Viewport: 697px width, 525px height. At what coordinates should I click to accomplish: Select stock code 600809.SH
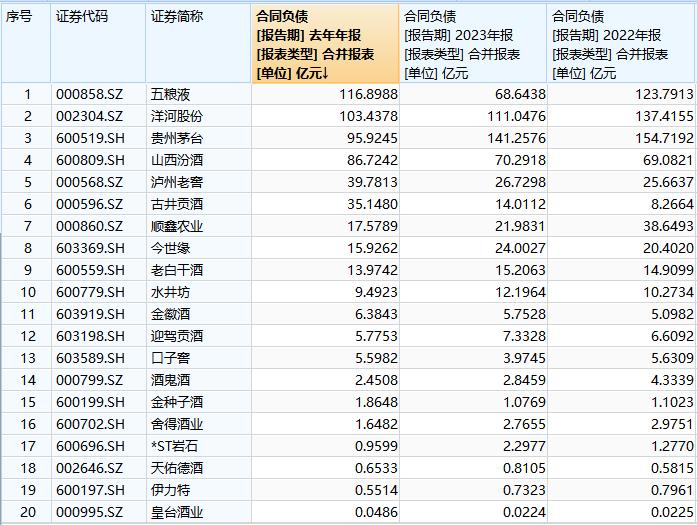coord(90,160)
